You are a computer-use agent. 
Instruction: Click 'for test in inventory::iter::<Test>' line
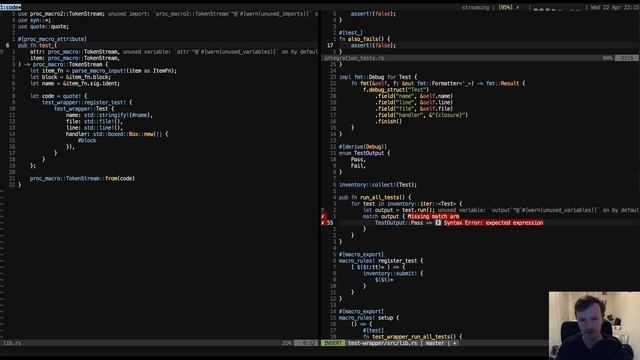[407, 204]
